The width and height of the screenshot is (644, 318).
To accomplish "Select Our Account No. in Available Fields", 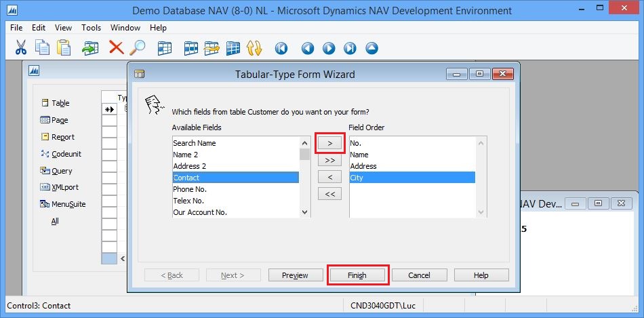I will (236, 212).
